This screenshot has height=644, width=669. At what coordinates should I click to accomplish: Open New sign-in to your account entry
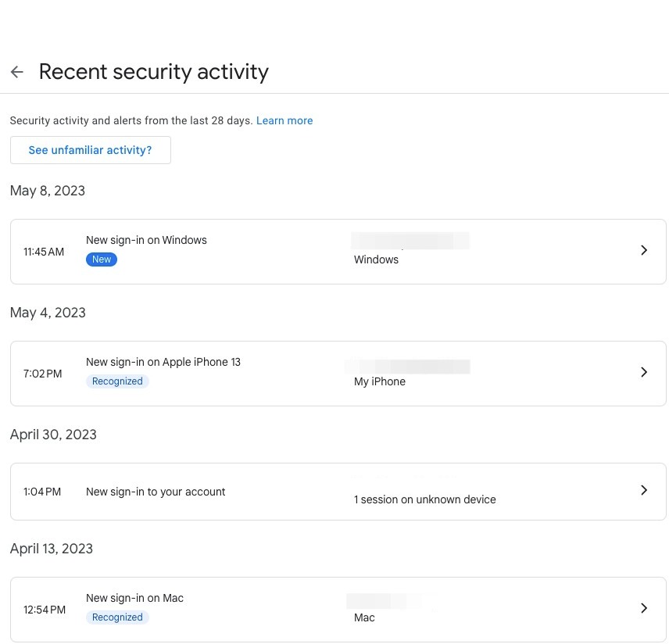coord(156,492)
